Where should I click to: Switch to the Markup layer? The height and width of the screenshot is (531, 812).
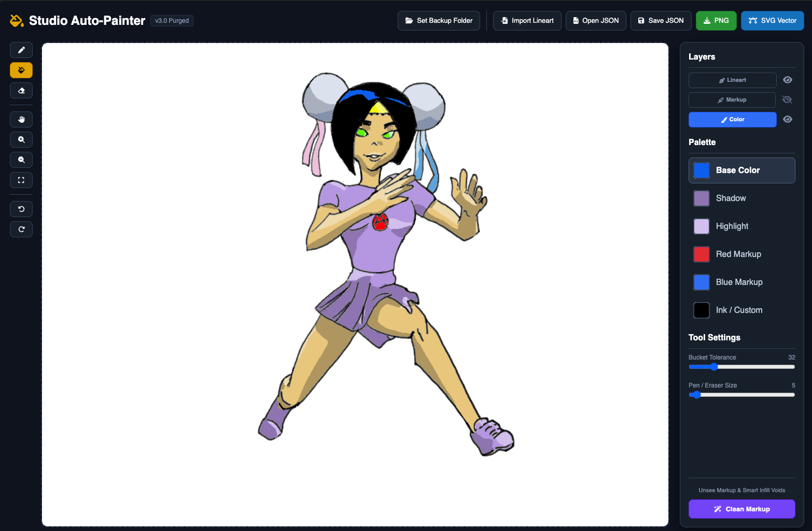pos(732,100)
